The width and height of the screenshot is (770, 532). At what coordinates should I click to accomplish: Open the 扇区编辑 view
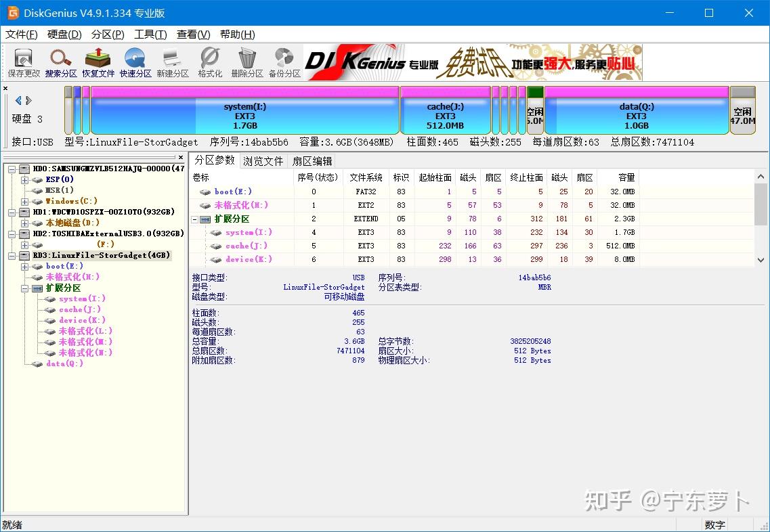coord(312,160)
